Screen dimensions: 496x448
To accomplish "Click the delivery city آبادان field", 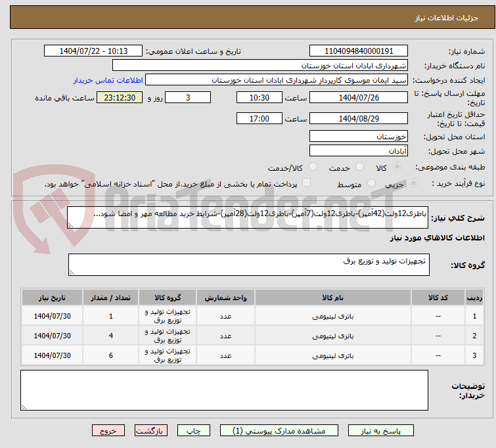I will [359, 150].
